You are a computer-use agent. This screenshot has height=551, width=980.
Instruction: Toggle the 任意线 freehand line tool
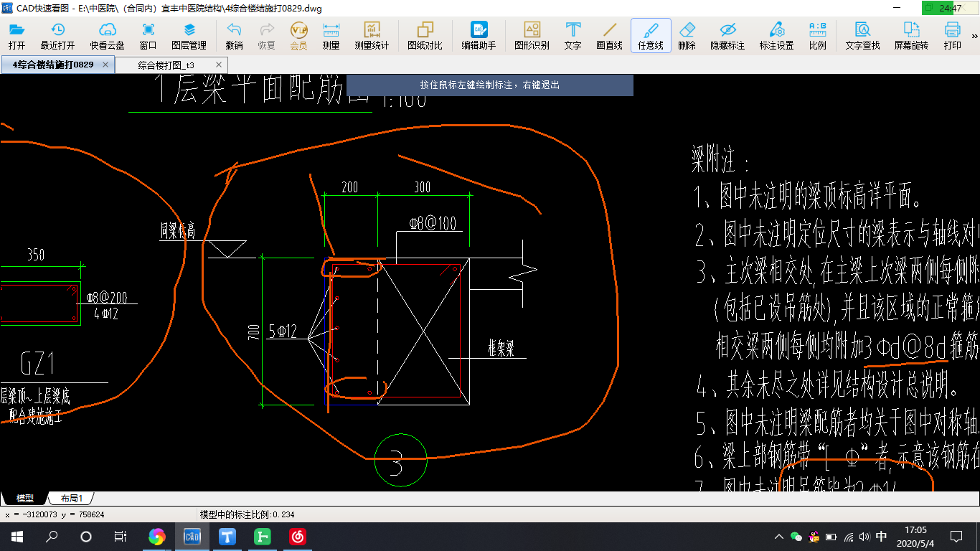pyautogui.click(x=651, y=35)
